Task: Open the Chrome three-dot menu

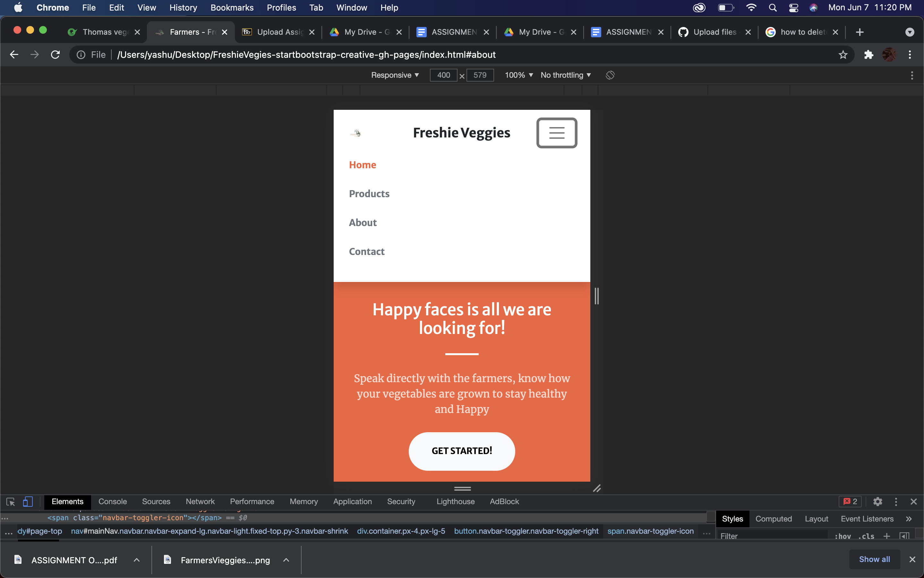Action: pos(910,55)
